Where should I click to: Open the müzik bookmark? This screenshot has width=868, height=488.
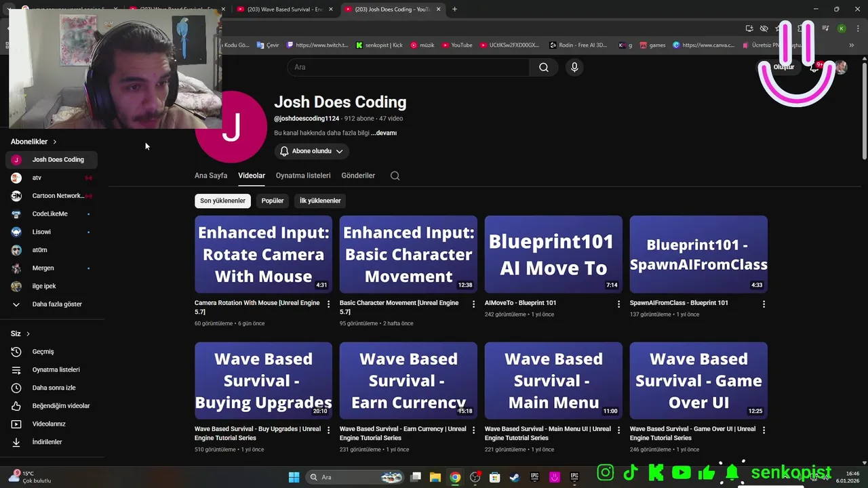(422, 45)
